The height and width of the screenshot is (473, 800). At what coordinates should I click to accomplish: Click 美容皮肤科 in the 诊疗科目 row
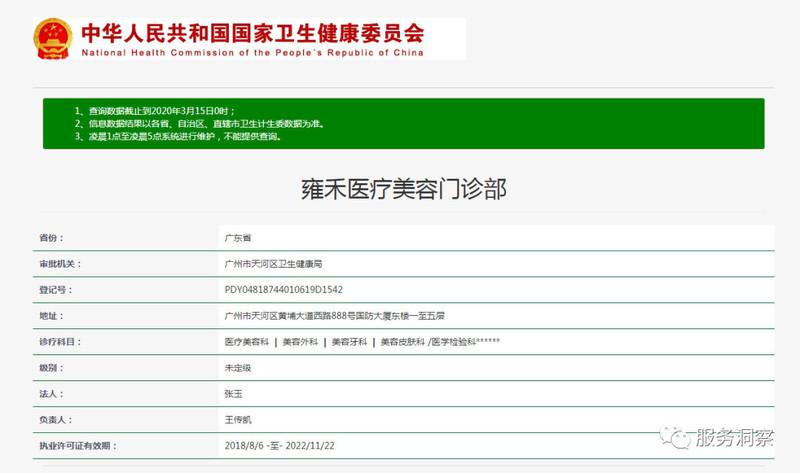click(400, 342)
